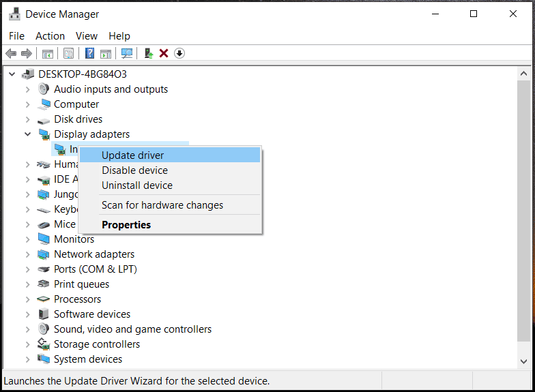Click the Back arrow toolbar icon

tap(11, 53)
